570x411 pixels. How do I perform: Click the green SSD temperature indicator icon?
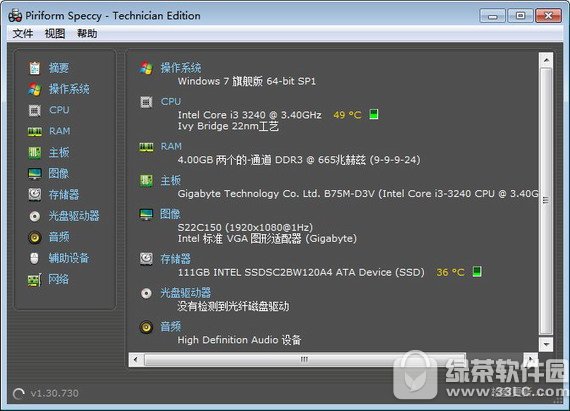pos(477,271)
